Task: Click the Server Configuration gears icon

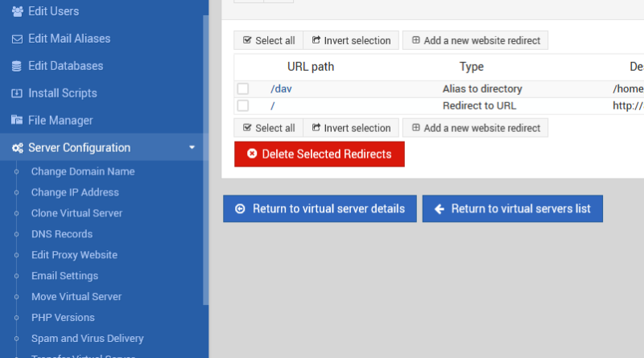Action: tap(17, 148)
